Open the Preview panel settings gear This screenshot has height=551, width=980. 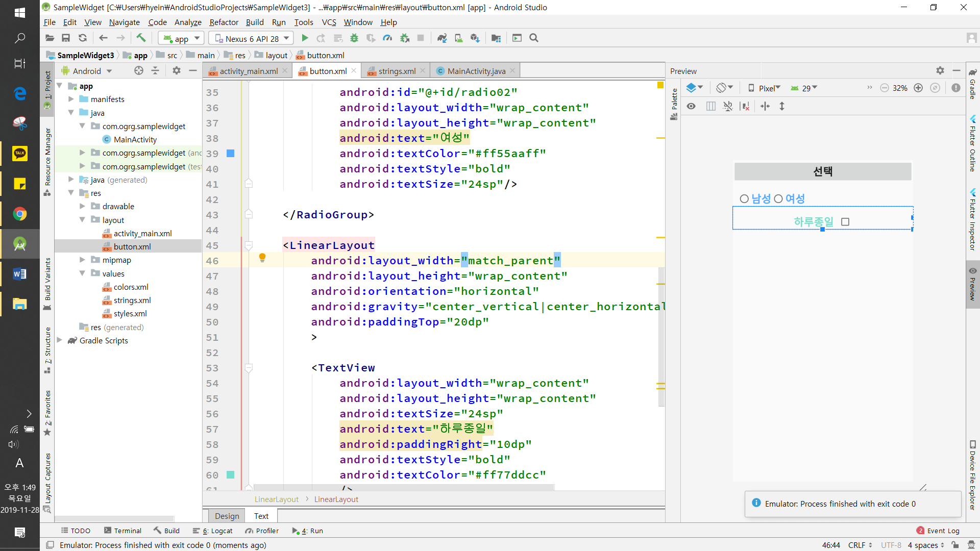(940, 71)
